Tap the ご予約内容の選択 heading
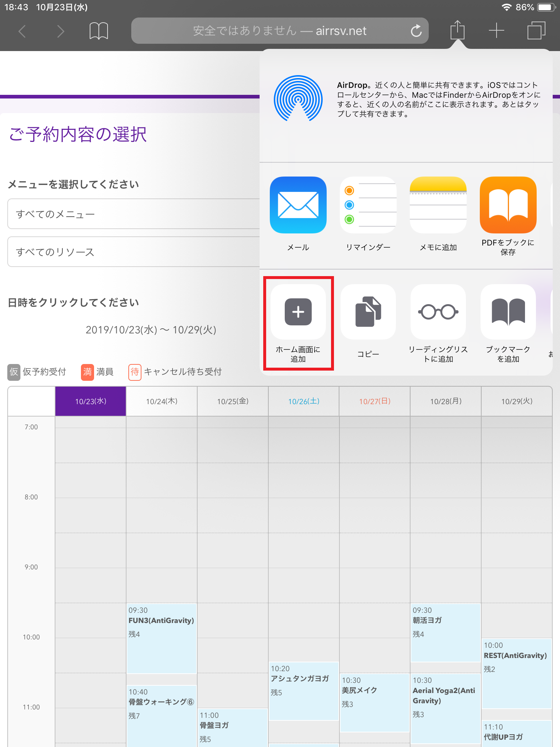 [x=78, y=134]
